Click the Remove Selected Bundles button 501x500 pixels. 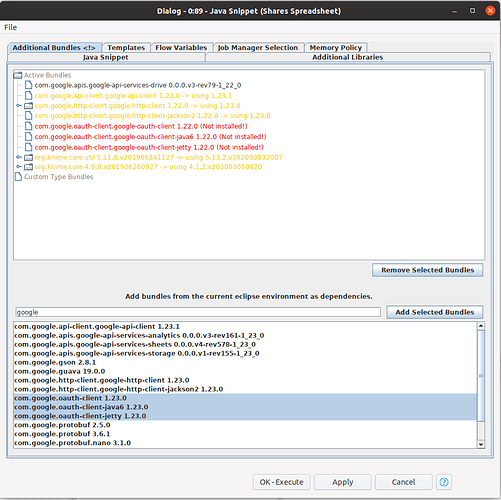coord(427,270)
